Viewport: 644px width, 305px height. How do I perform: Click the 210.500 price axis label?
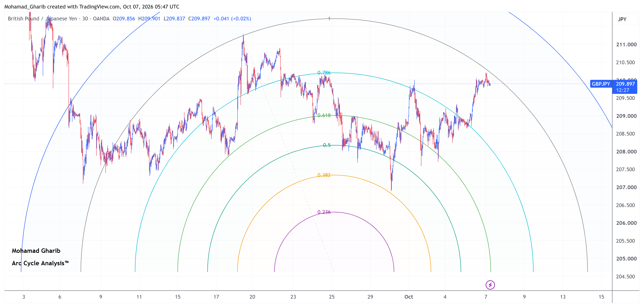[626, 62]
